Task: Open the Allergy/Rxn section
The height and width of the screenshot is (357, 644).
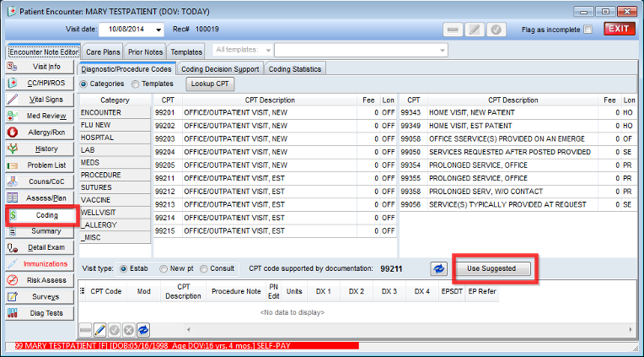Action: coord(40,133)
